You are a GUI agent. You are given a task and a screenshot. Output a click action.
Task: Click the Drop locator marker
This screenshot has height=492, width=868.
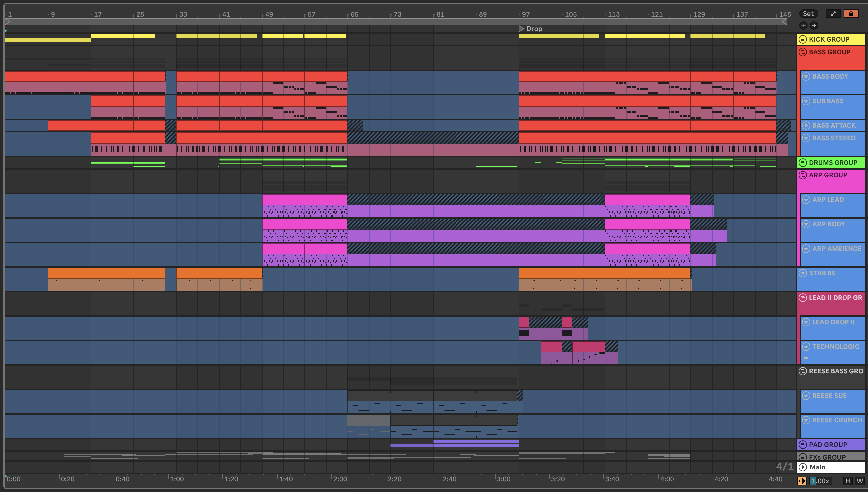[x=522, y=29]
